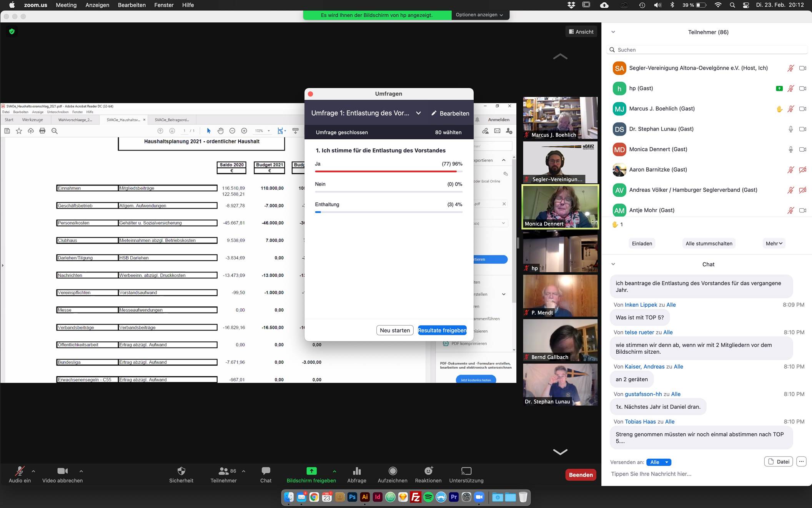Start recording with Aufzeichnen icon
The width and height of the screenshot is (812, 508).
tap(393, 471)
